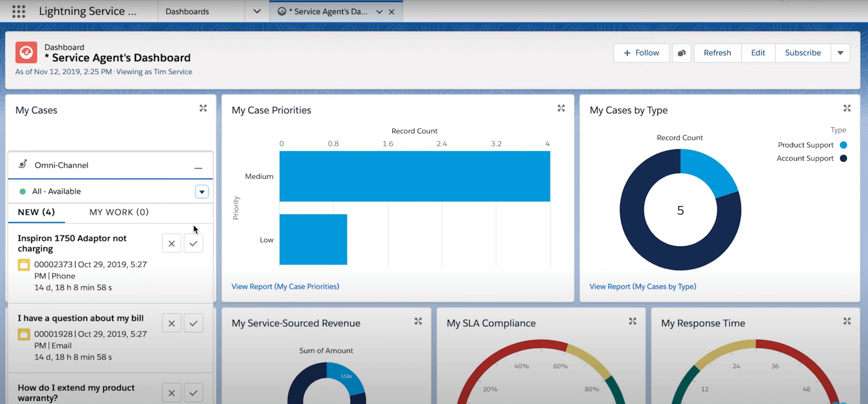868x404 pixels.
Task: Decline the Inspiron 1750 Adaptor case
Action: coord(172,244)
